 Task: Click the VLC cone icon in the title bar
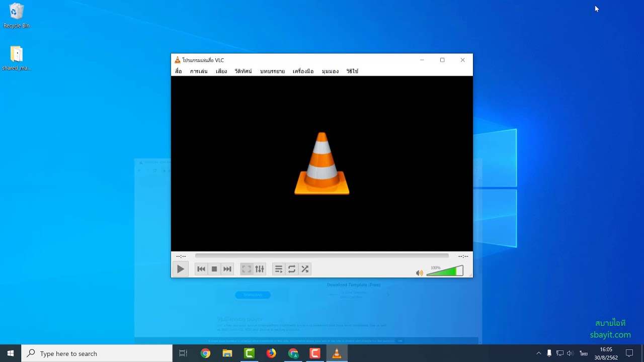pyautogui.click(x=177, y=60)
